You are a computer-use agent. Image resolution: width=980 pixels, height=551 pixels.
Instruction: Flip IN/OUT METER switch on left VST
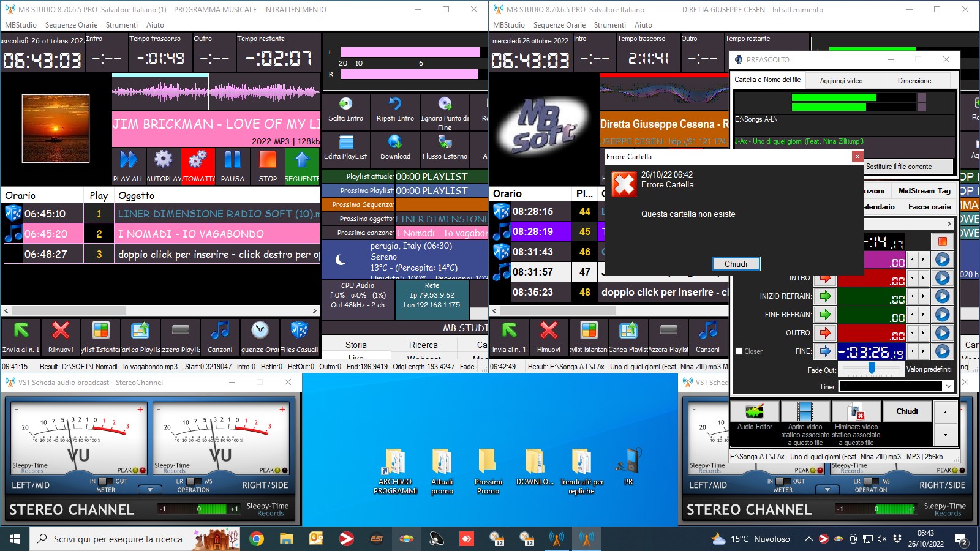coord(105,481)
